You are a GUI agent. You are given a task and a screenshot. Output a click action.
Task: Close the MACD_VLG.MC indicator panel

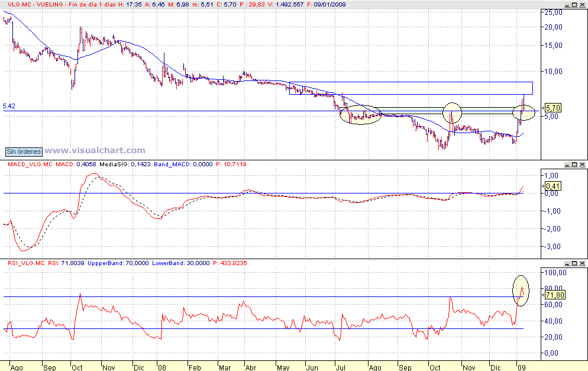click(x=582, y=164)
